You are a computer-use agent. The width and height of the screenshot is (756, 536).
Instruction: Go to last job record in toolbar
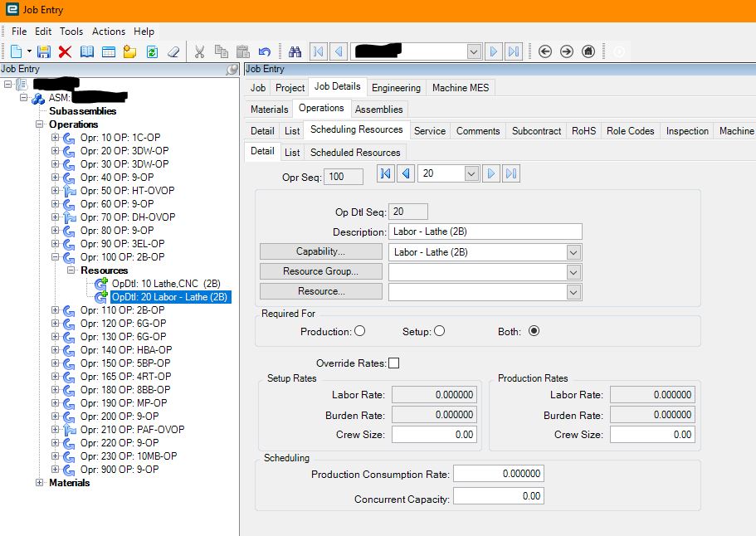pyautogui.click(x=514, y=51)
